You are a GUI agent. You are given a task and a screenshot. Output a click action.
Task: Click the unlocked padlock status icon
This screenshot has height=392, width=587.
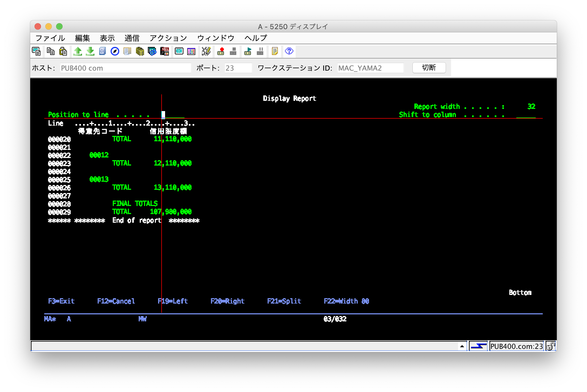pyautogui.click(x=550, y=346)
